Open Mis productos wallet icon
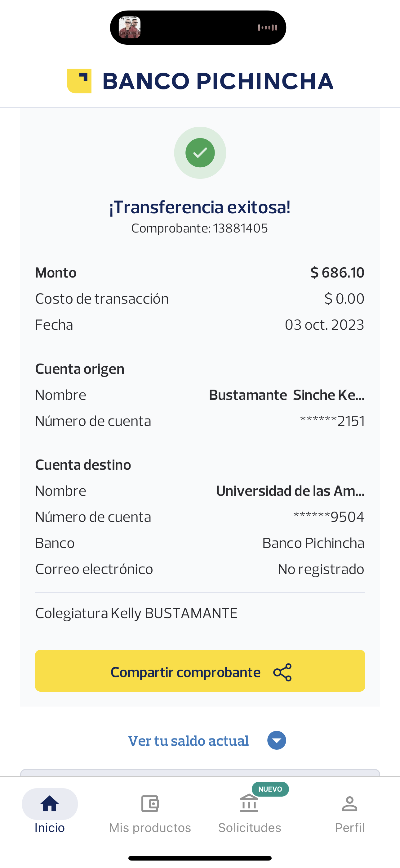Screen dimensions: 400x868 point(150,804)
